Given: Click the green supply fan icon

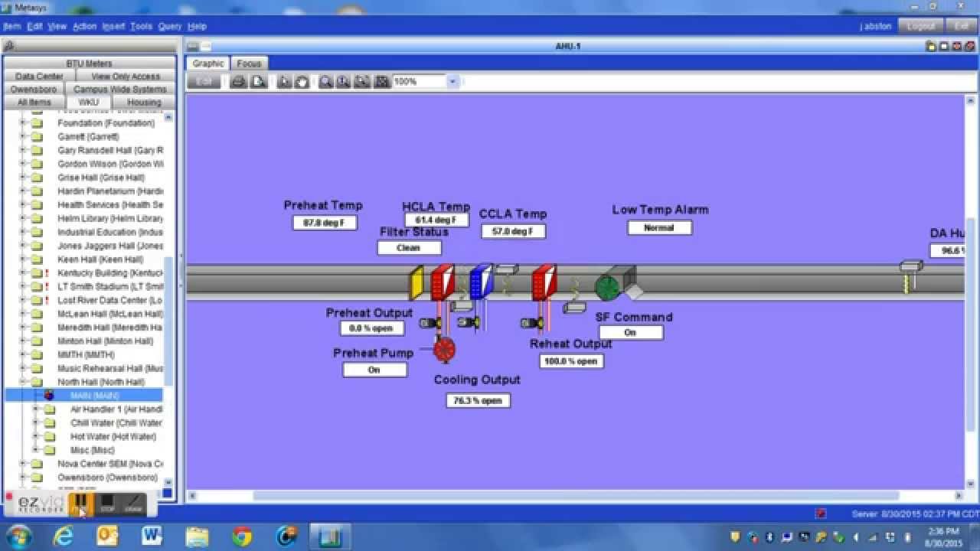Looking at the screenshot, I should (606, 288).
